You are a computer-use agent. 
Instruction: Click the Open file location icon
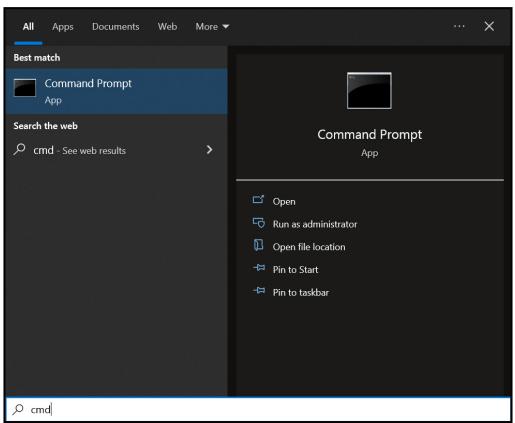click(x=258, y=245)
